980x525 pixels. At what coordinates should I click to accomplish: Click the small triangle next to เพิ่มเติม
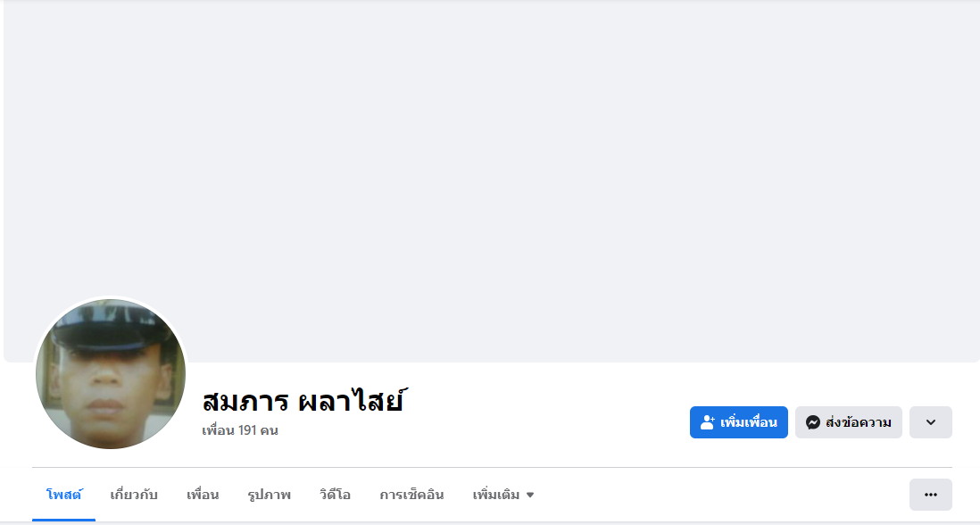(x=530, y=495)
